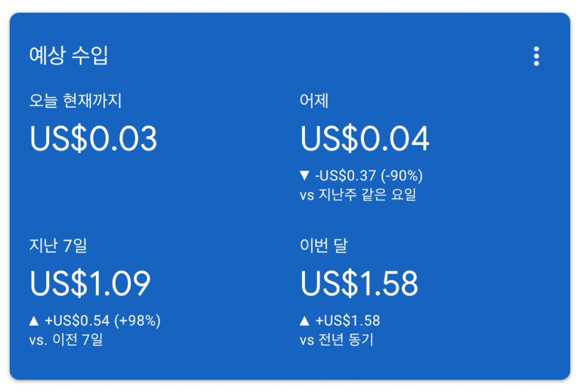
Task: Click the vs 전년 동기 comparison text
Action: click(337, 340)
